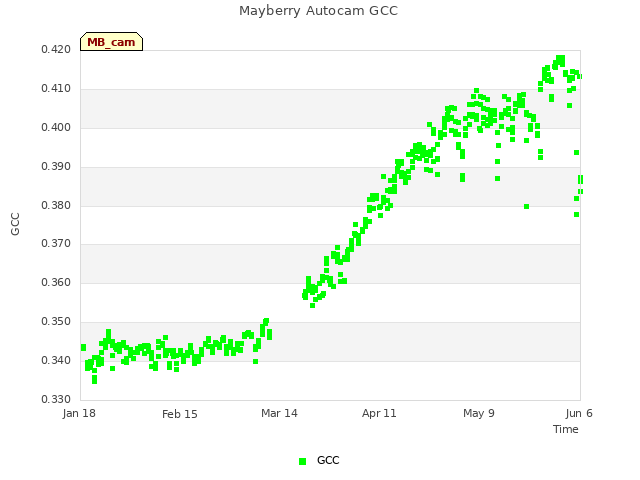640x480 pixels.
Task: Click the Feb 15 axis label
Action: coord(180,414)
